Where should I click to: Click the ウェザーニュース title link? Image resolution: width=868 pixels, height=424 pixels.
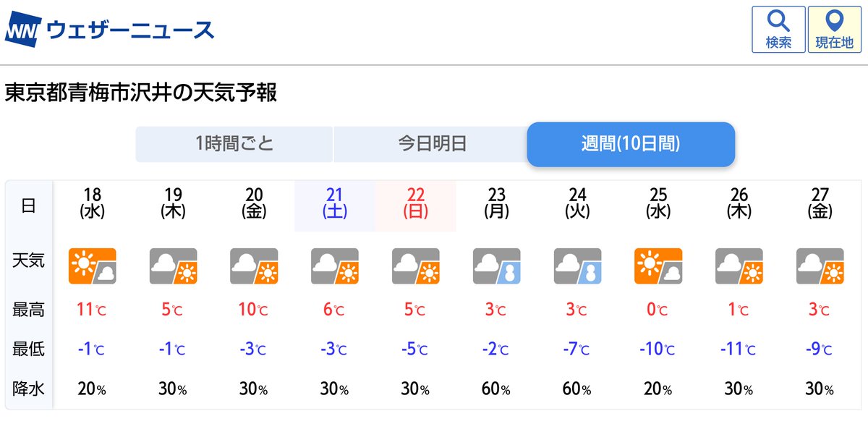point(131,31)
